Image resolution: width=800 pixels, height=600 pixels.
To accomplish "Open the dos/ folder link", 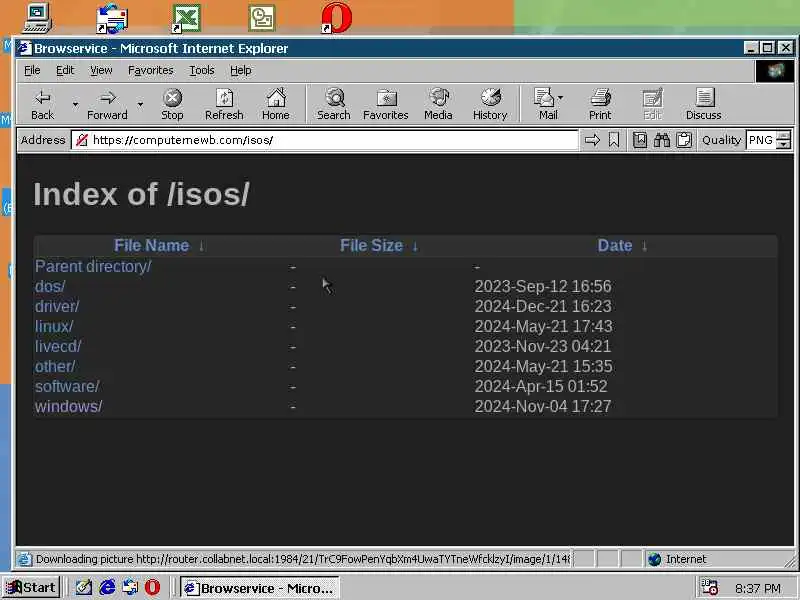I will pos(50,286).
